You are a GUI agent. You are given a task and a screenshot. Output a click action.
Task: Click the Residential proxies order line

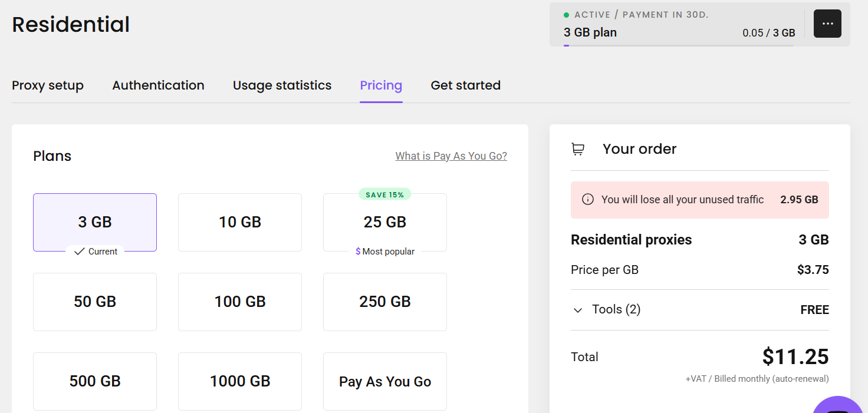tap(700, 240)
